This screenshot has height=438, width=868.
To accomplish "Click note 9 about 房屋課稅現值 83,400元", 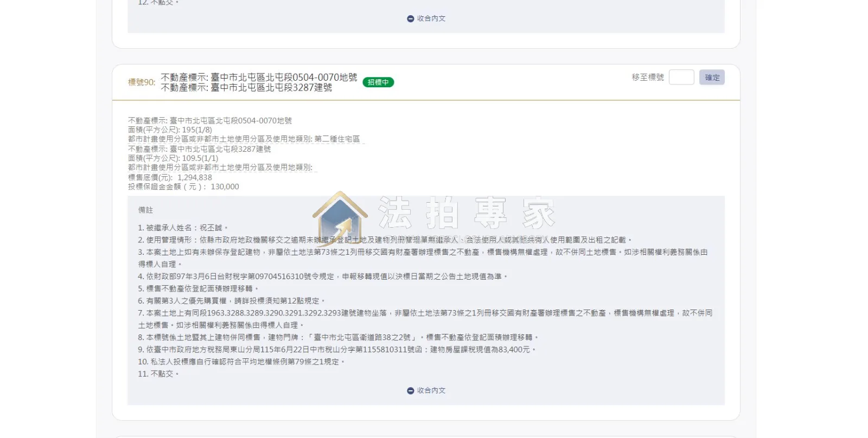I will click(x=337, y=350).
